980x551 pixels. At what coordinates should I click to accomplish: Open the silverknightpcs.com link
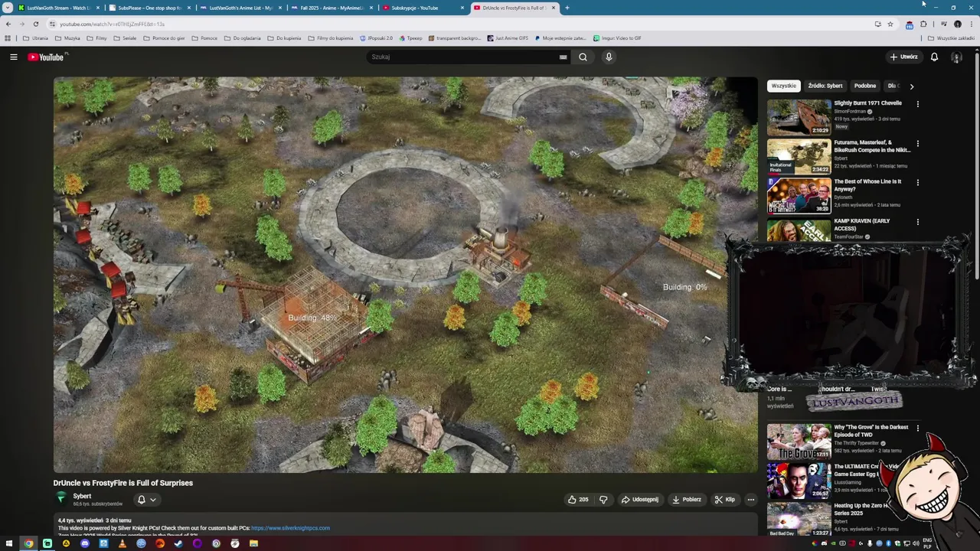click(x=290, y=528)
